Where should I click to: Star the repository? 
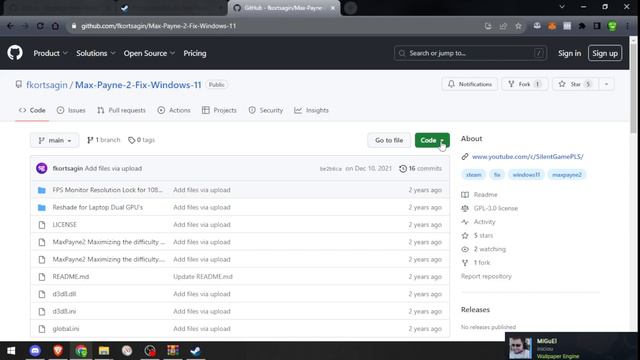coord(575,84)
